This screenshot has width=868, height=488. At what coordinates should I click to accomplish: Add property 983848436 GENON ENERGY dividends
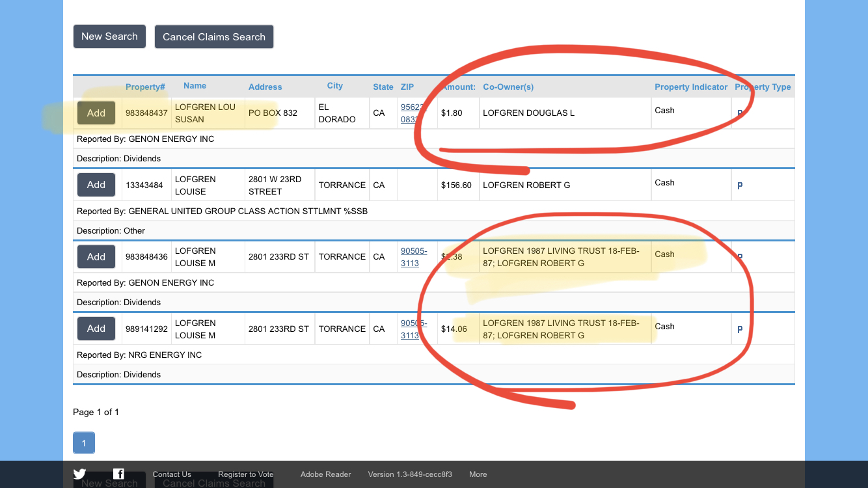pyautogui.click(x=96, y=257)
